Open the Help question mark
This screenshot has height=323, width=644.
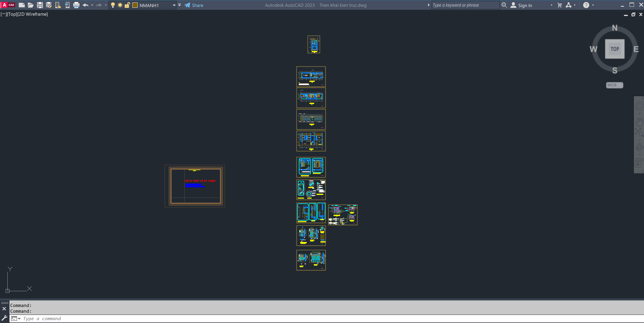586,5
